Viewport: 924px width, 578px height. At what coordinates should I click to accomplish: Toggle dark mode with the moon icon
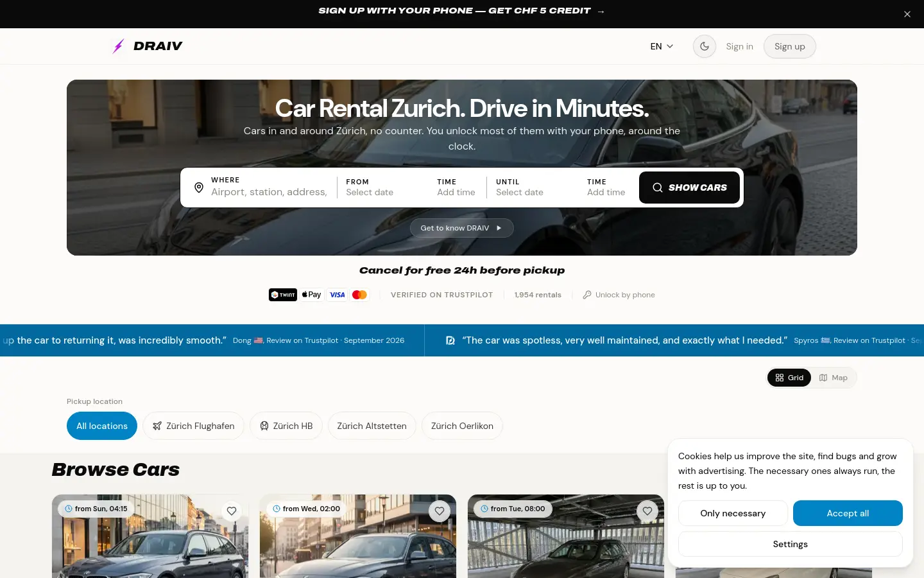[705, 46]
